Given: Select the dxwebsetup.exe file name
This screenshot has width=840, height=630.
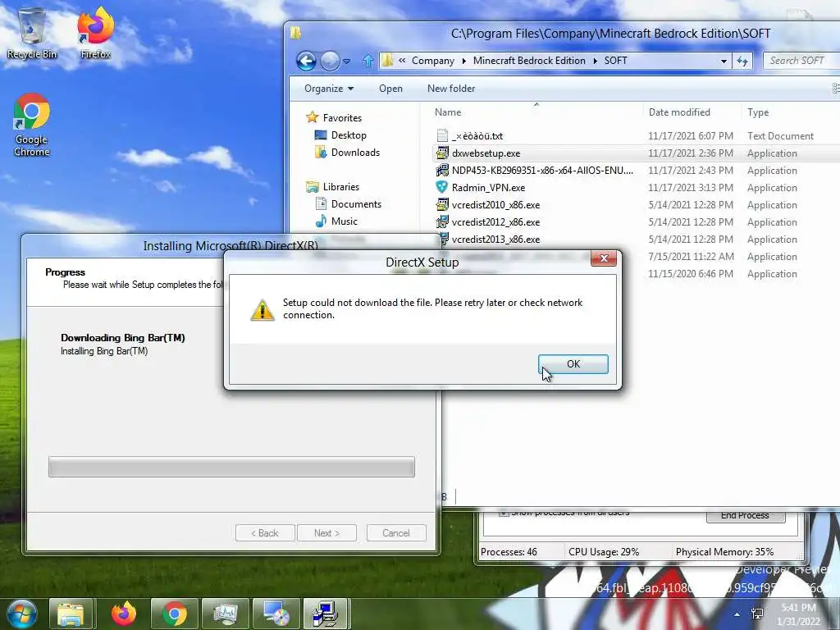Looking at the screenshot, I should point(486,153).
